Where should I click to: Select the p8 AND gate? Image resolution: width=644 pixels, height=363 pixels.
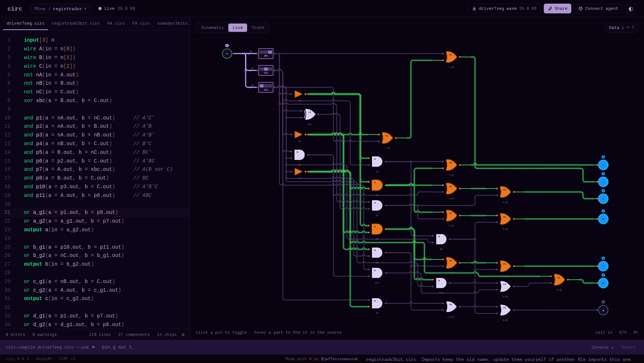(300, 155)
